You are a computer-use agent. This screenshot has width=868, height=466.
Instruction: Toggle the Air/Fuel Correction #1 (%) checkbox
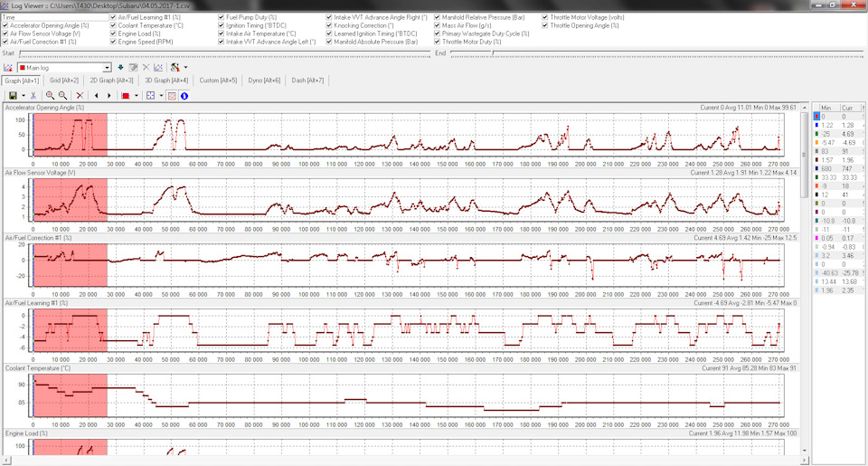tap(5, 42)
